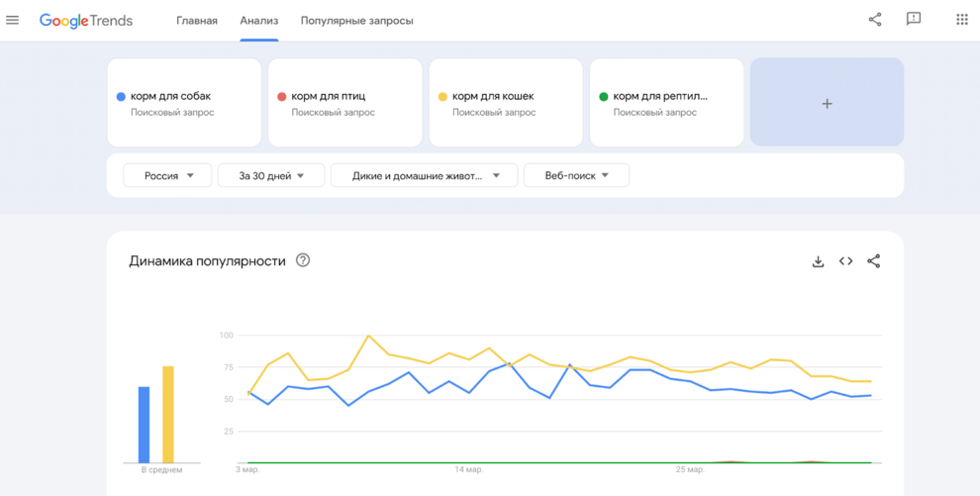Download the interest over time chart CSV
Screen dimensions: 980x496
[818, 261]
